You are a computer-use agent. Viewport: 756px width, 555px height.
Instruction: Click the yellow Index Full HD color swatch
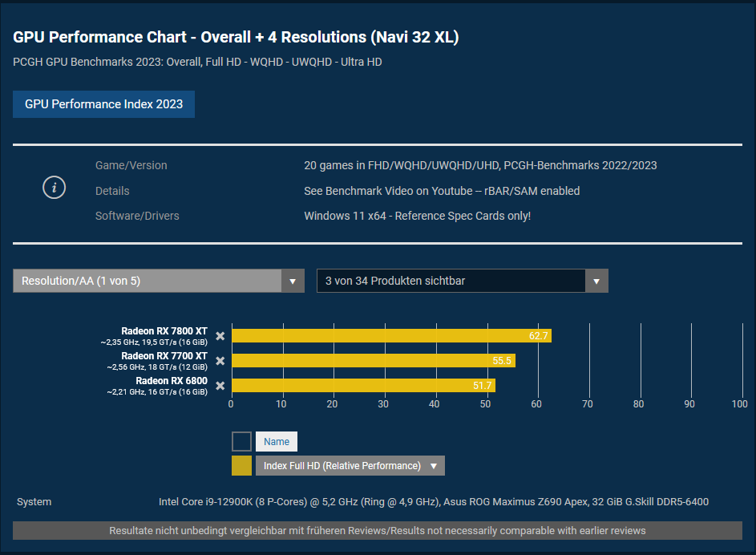241,466
